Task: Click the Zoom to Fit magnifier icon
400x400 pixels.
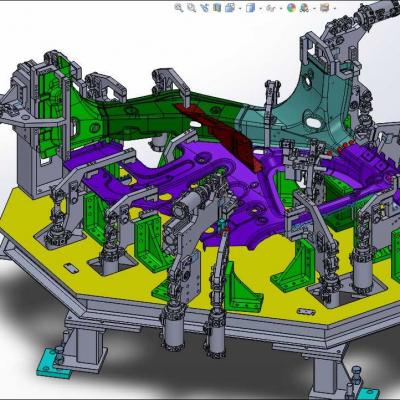Action: (x=179, y=8)
